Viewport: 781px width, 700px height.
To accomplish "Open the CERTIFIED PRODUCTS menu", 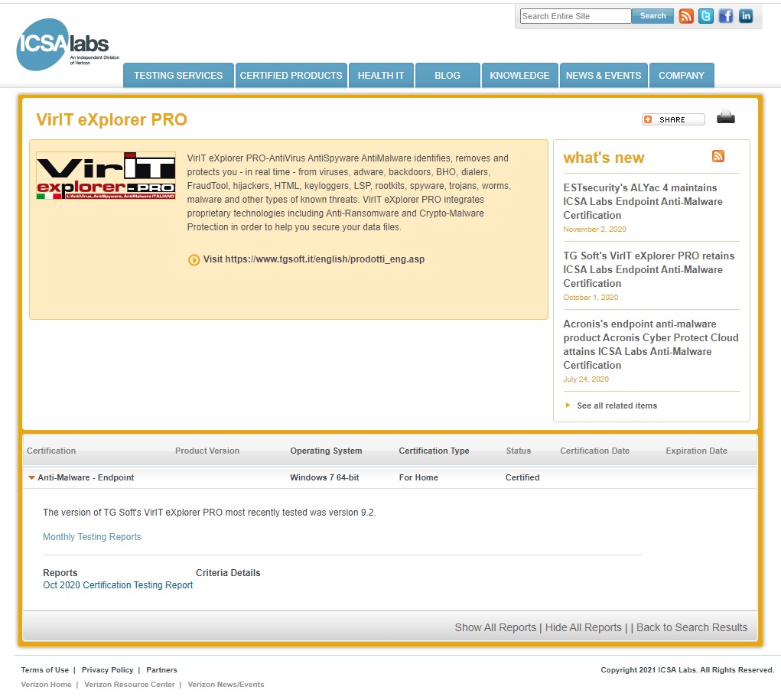I will tap(291, 75).
